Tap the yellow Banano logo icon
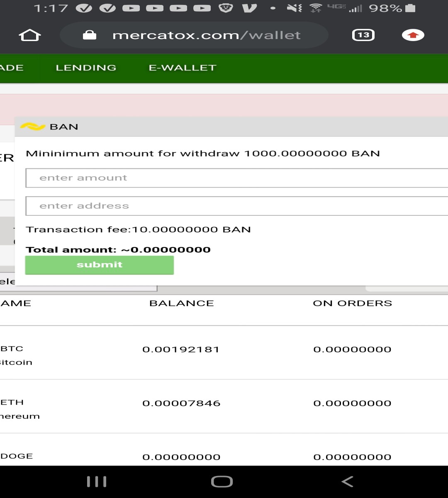Image resolution: width=448 pixels, height=498 pixels. click(33, 127)
